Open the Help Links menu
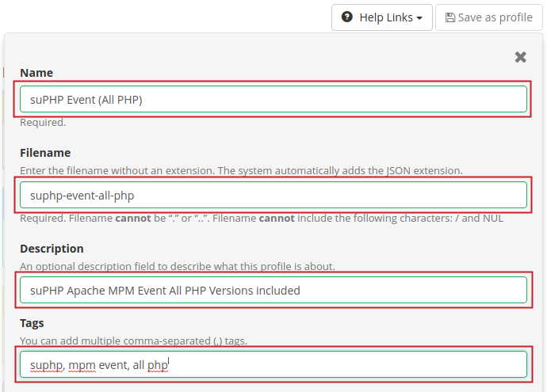This screenshot has height=392, width=547. tap(381, 17)
